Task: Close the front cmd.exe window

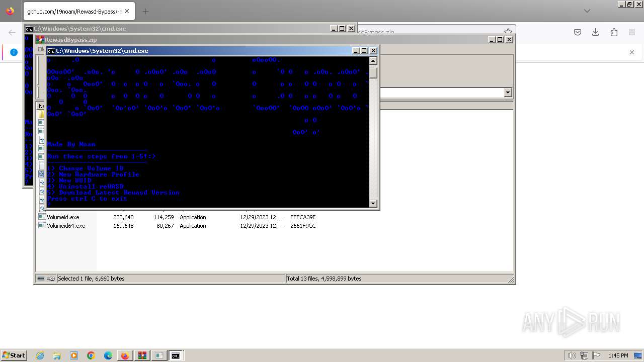Action: click(x=373, y=51)
